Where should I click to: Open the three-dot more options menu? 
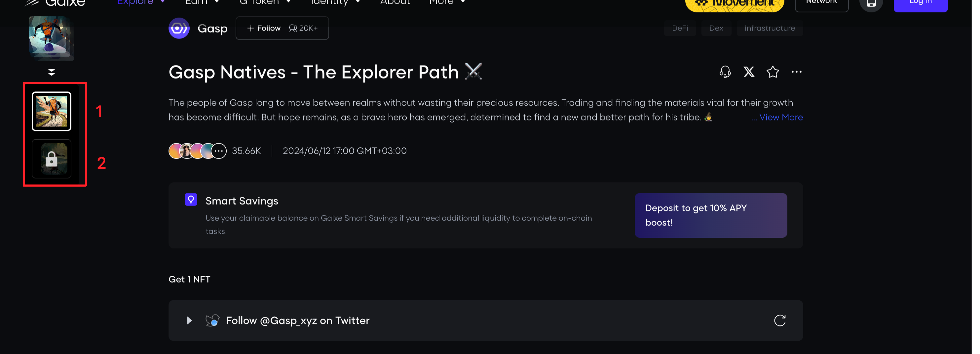point(797,72)
